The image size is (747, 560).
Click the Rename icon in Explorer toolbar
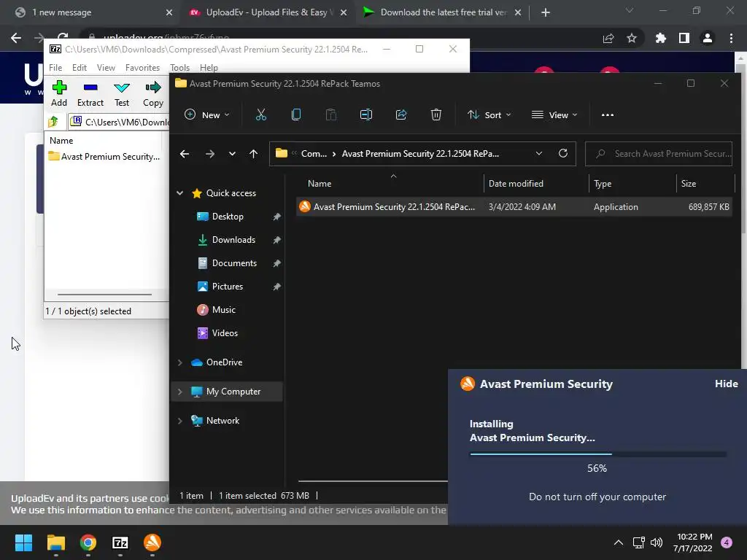point(366,114)
